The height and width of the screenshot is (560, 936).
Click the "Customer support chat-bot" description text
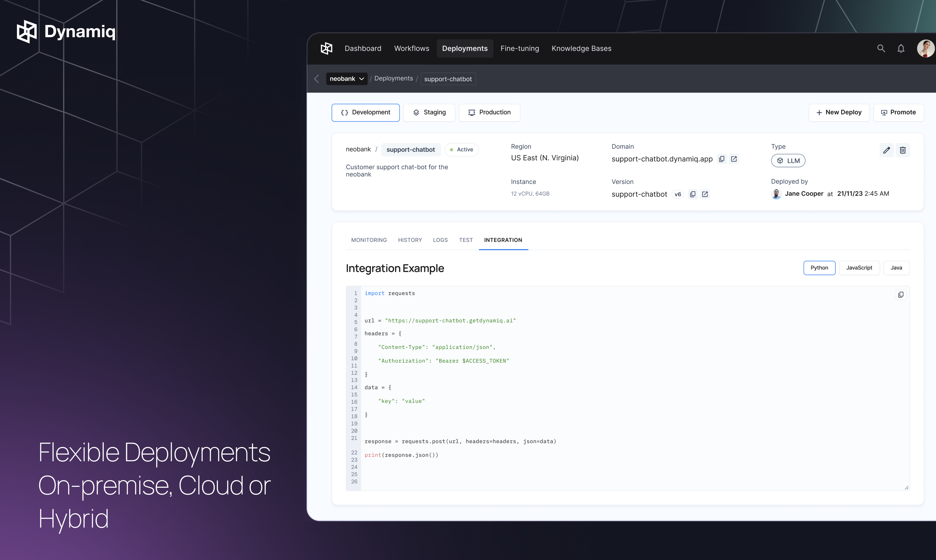click(397, 170)
